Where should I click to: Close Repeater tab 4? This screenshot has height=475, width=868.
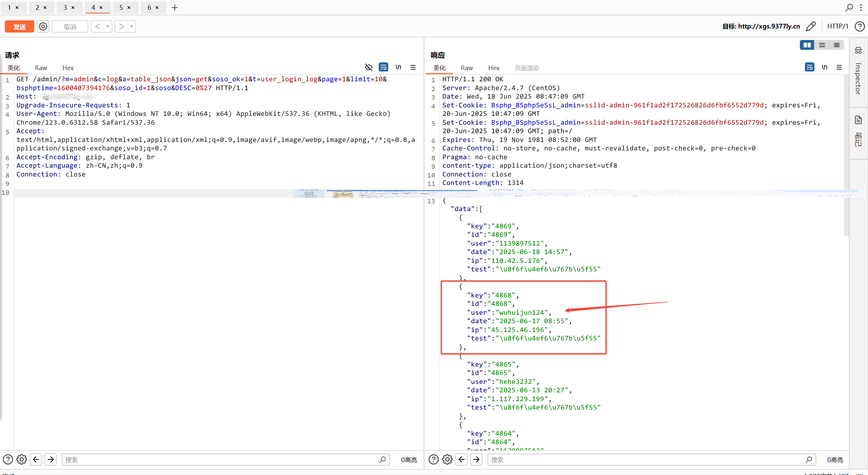coord(101,7)
